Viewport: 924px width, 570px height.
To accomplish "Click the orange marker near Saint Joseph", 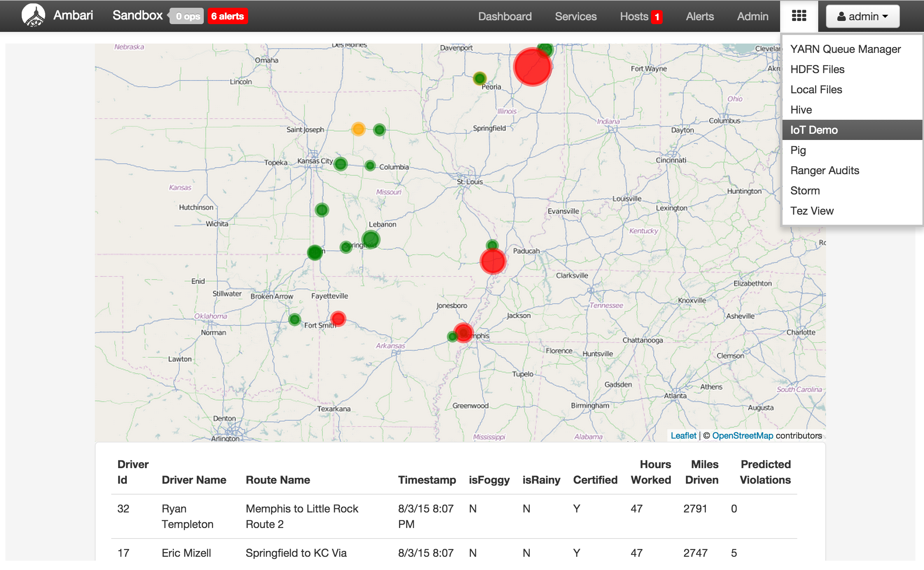I will (358, 129).
